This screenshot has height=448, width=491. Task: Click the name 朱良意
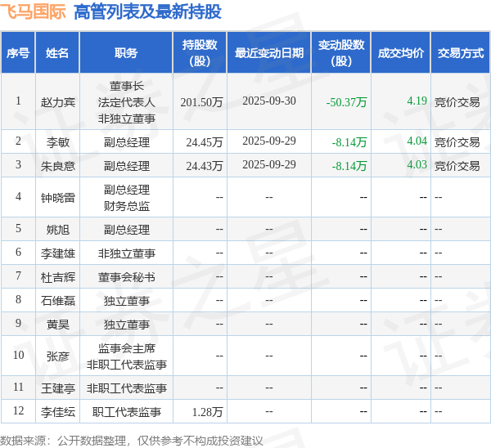[x=58, y=166]
